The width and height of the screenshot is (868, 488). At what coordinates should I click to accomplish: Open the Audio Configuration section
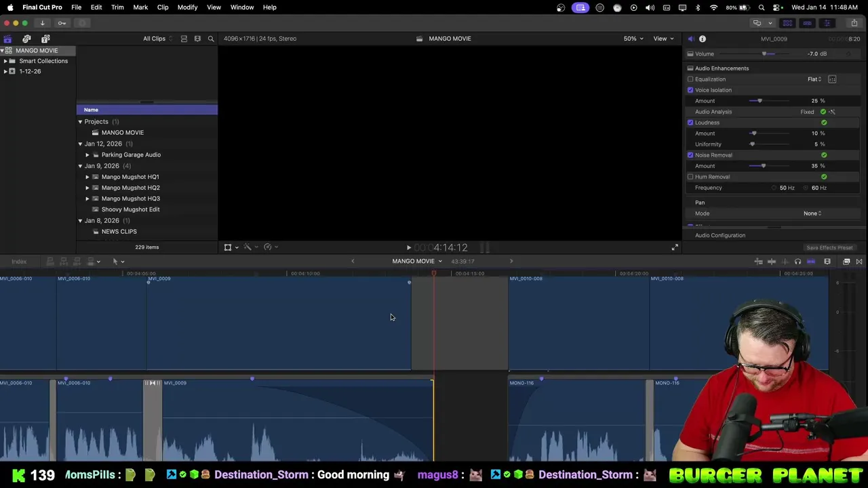(720, 235)
